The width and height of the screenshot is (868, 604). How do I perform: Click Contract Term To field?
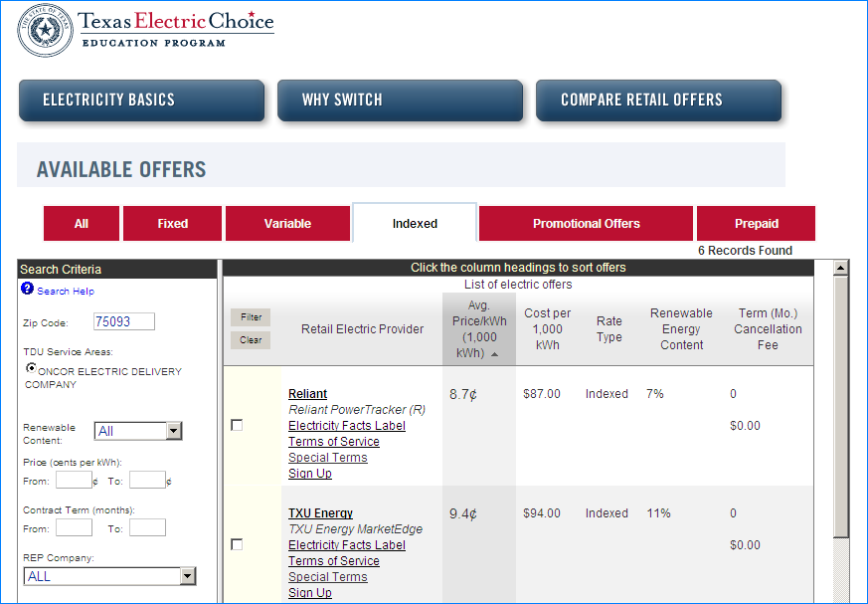coord(147,527)
